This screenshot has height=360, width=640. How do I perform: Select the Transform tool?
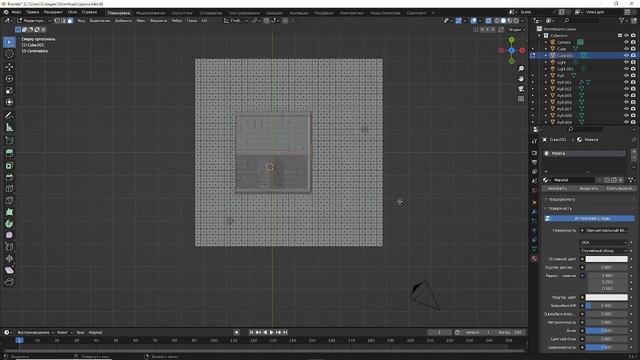pos(9,102)
